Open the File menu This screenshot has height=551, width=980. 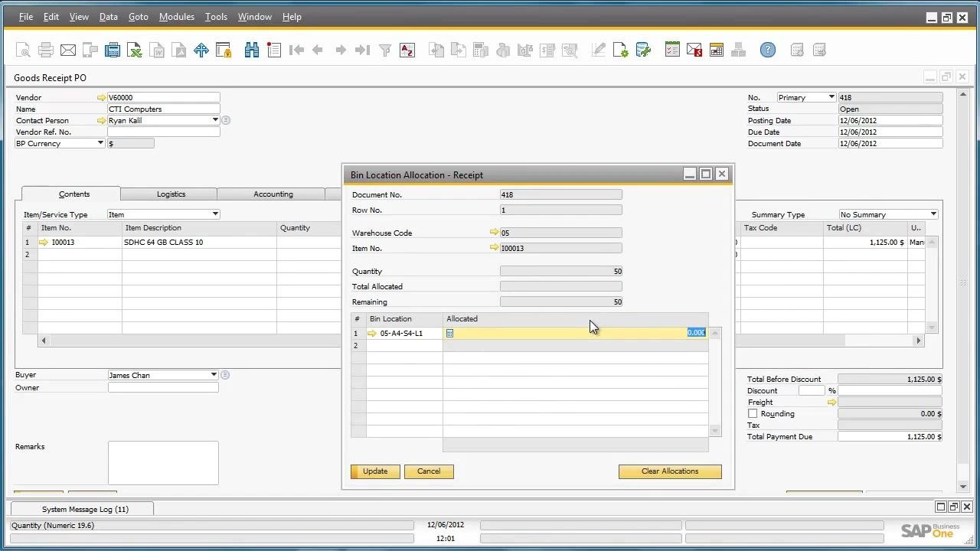click(x=26, y=17)
